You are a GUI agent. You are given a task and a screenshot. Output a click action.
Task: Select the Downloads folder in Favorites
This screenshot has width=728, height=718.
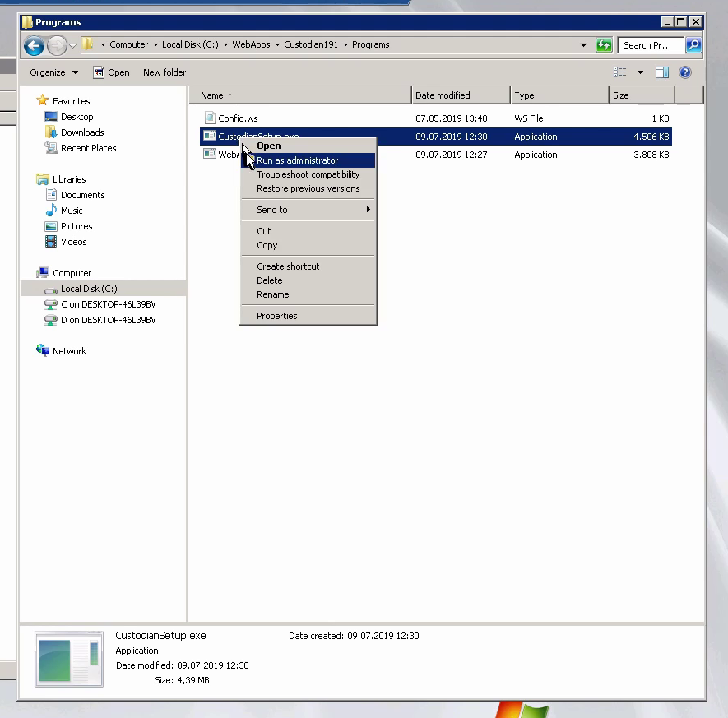pos(81,132)
